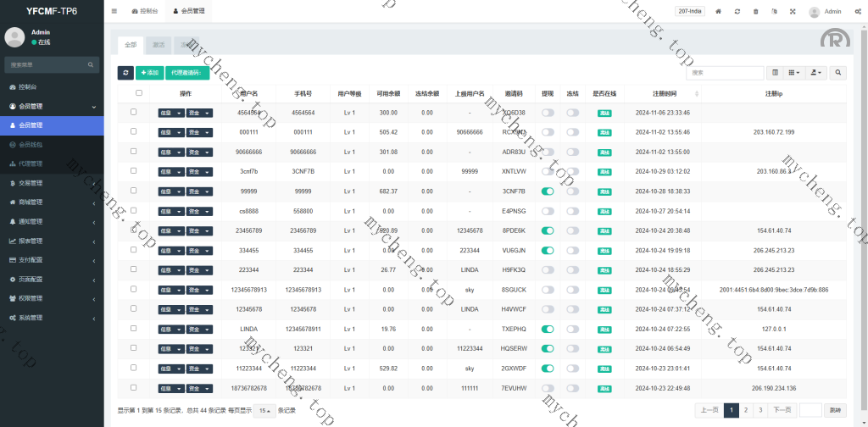Click the home icon in top bar
The width and height of the screenshot is (868, 427).
coord(719,11)
